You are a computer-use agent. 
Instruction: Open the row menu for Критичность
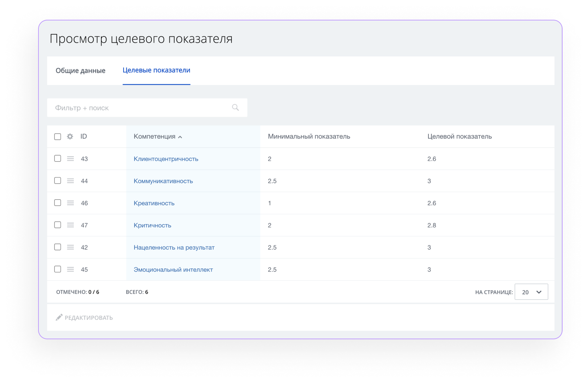coord(70,225)
